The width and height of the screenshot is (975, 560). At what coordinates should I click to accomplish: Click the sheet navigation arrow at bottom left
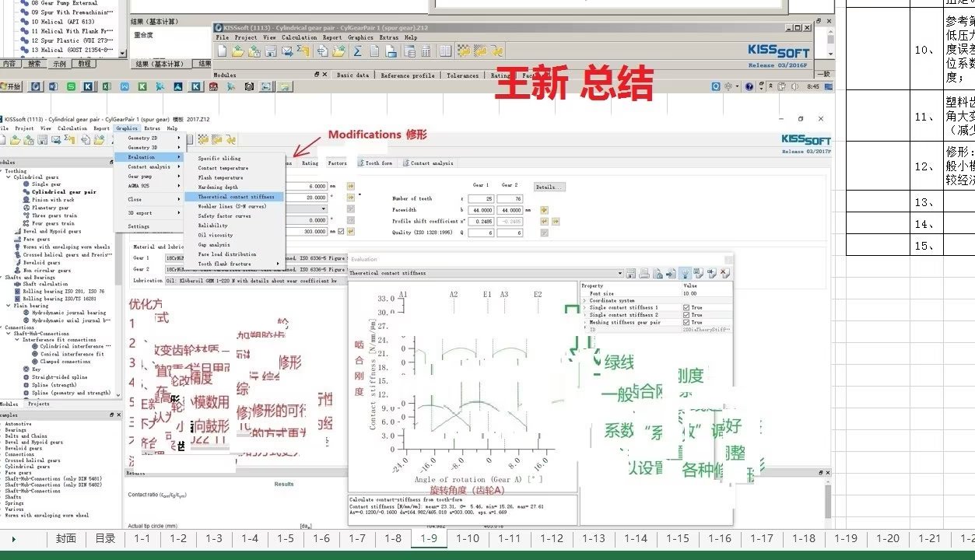click(13, 538)
